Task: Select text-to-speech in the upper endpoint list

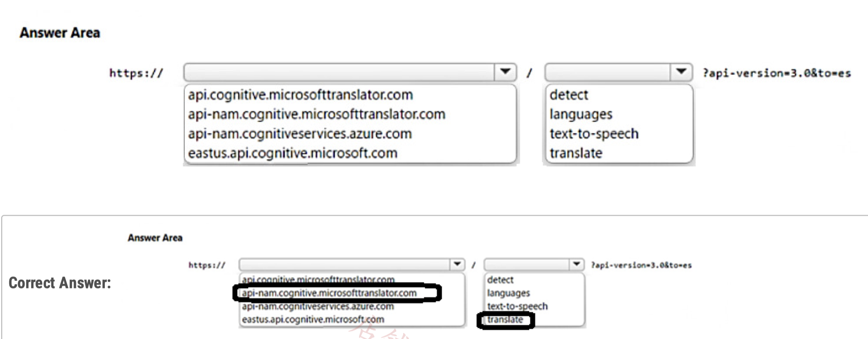Action: tap(594, 134)
